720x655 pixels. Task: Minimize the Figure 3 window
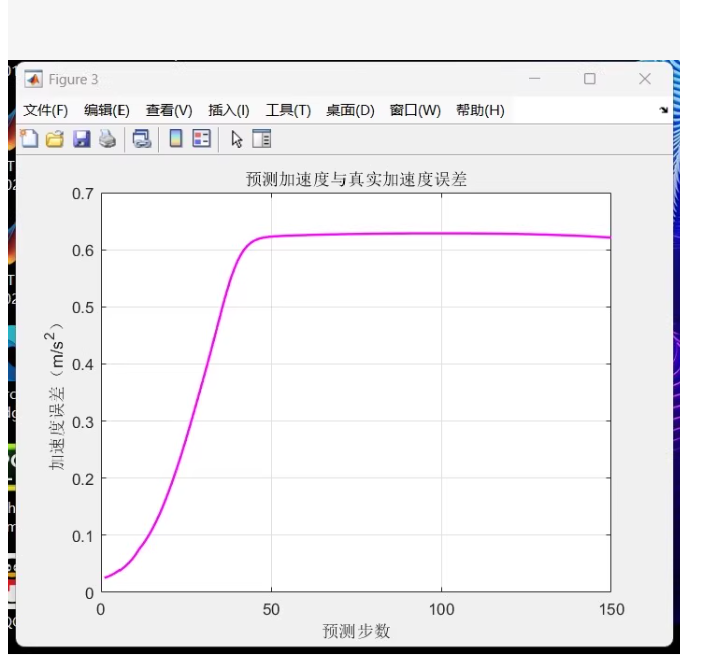tap(534, 79)
